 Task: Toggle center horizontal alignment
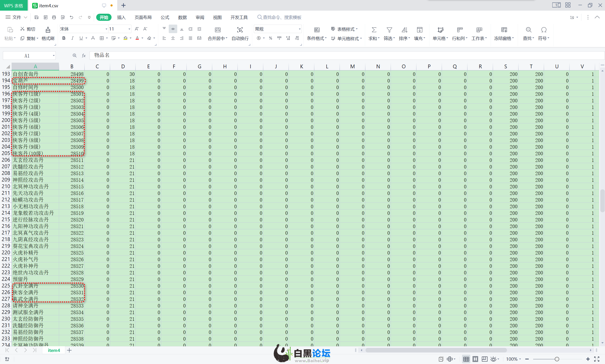[173, 38]
